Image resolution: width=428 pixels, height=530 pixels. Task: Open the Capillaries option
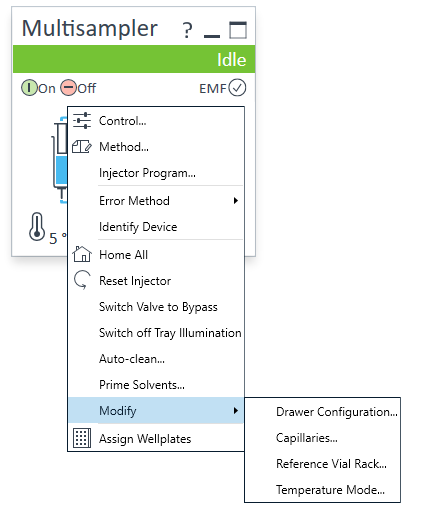307,438
